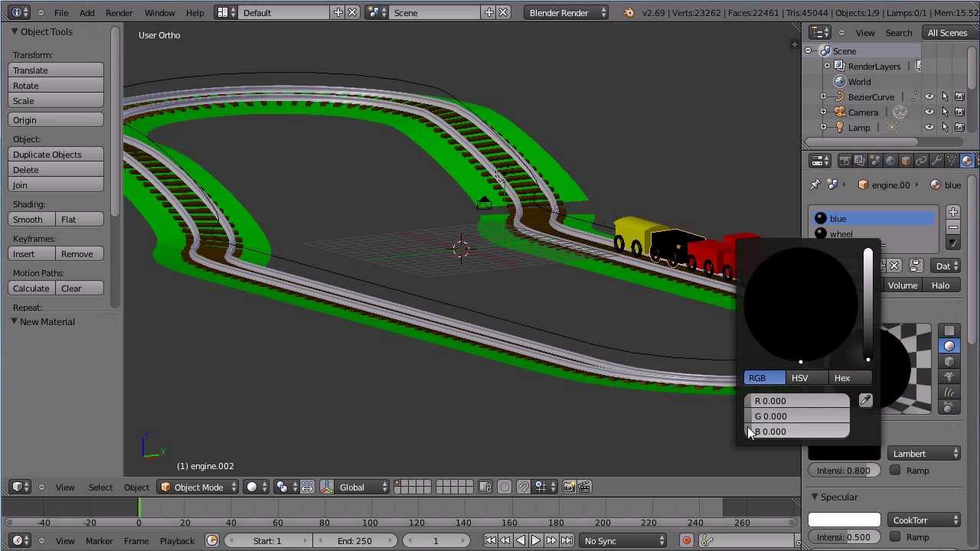The height and width of the screenshot is (551, 980).
Task: Click the pin icon in properties header
Action: (x=815, y=184)
